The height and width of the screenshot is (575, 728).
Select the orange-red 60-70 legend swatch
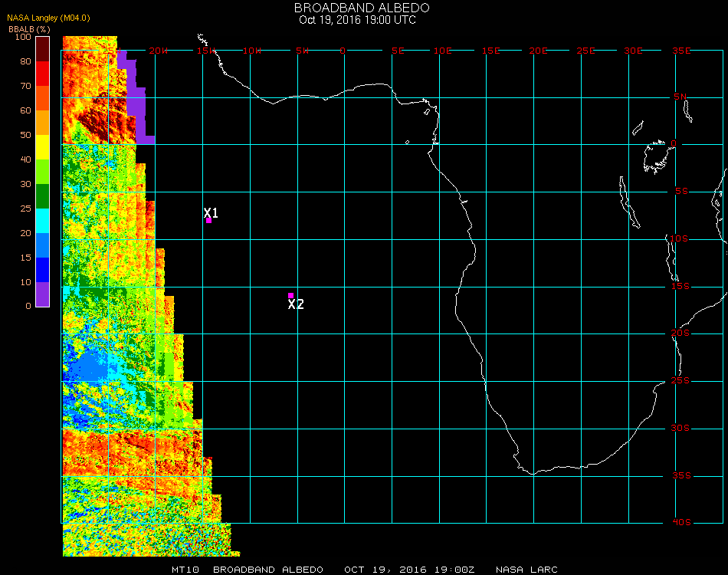[x=43, y=98]
